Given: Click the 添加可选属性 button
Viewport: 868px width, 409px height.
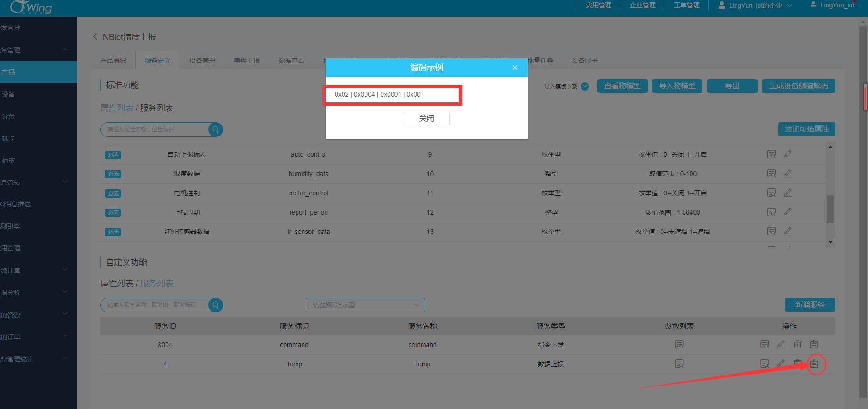Looking at the screenshot, I should pyautogui.click(x=807, y=129).
